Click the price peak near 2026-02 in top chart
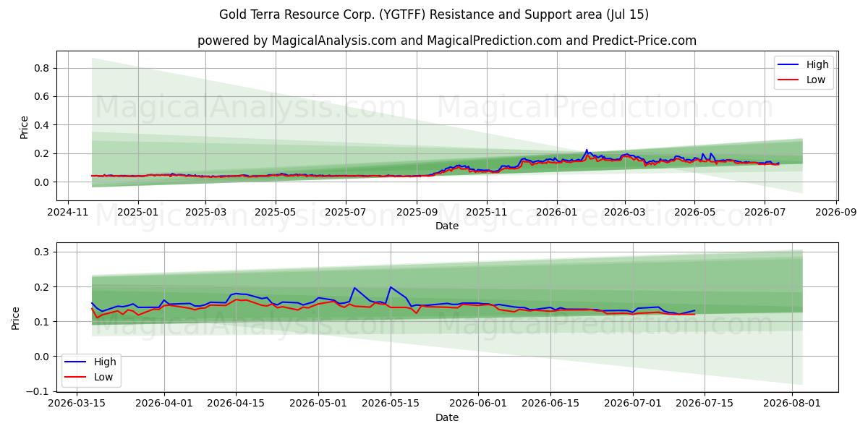Screen dimensions: 868x434 pyautogui.click(x=587, y=150)
